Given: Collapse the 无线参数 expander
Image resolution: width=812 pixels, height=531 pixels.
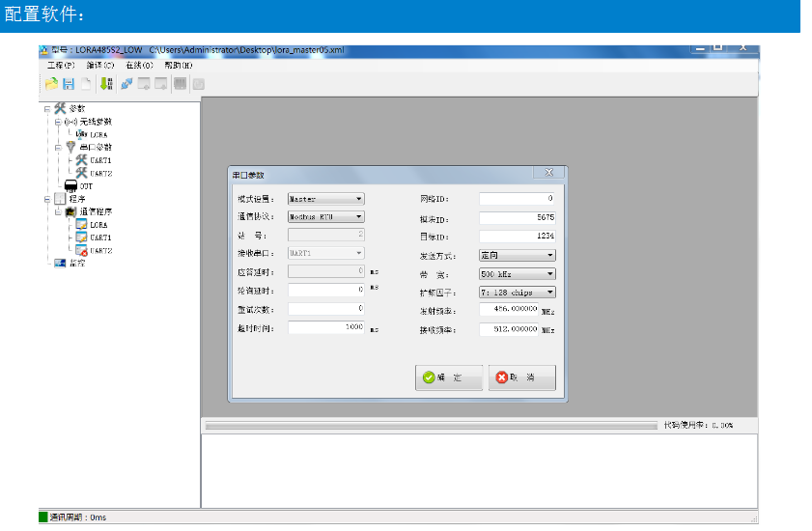Looking at the screenshot, I should coord(58,122).
